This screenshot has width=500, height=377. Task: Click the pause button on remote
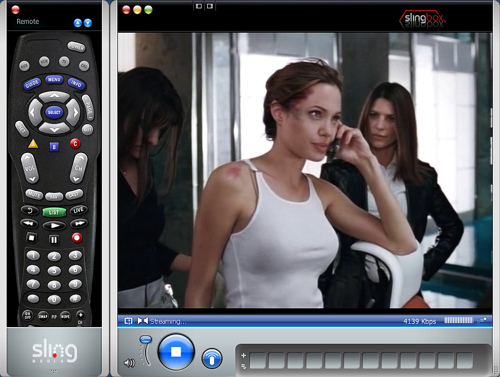pos(54,240)
